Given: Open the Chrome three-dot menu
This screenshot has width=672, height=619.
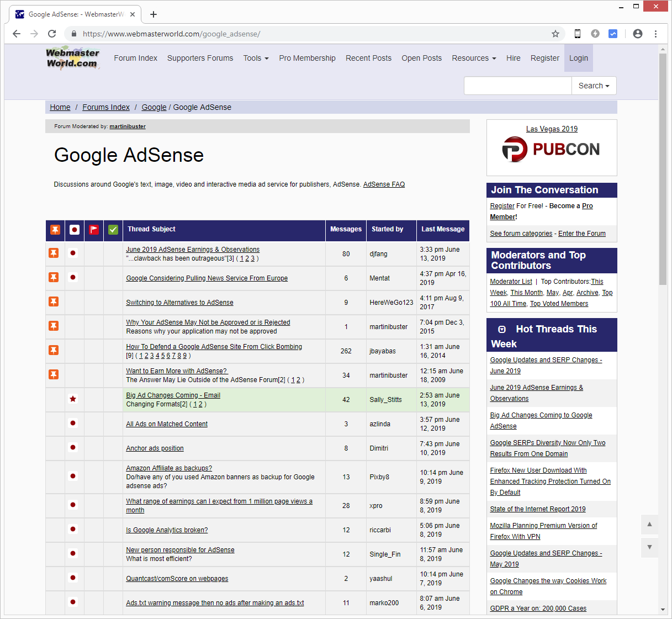Looking at the screenshot, I should pos(656,34).
